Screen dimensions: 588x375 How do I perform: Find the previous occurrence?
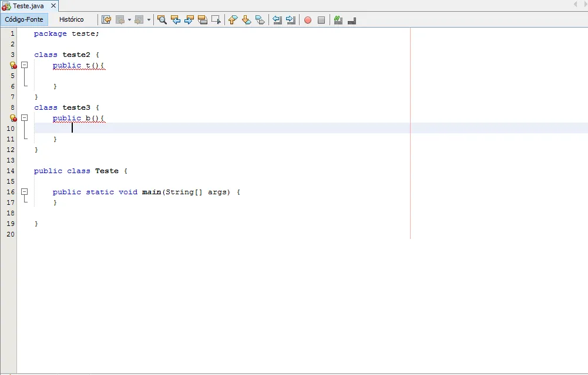[176, 20]
